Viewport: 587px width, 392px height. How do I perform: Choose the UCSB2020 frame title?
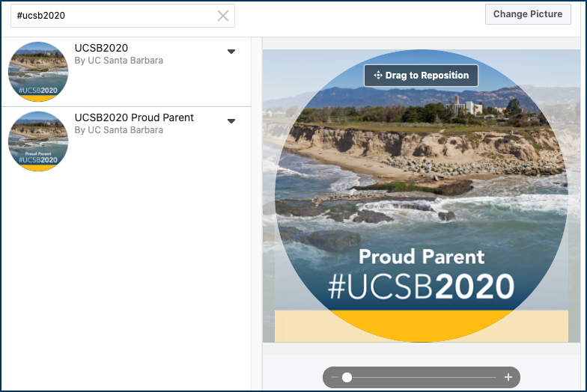pyautogui.click(x=101, y=48)
